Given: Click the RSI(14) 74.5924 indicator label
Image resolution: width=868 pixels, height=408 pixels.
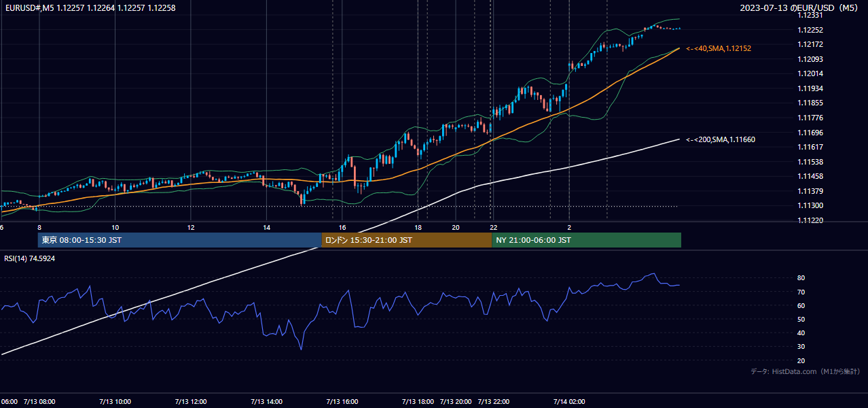Looking at the screenshot, I should point(30,258).
